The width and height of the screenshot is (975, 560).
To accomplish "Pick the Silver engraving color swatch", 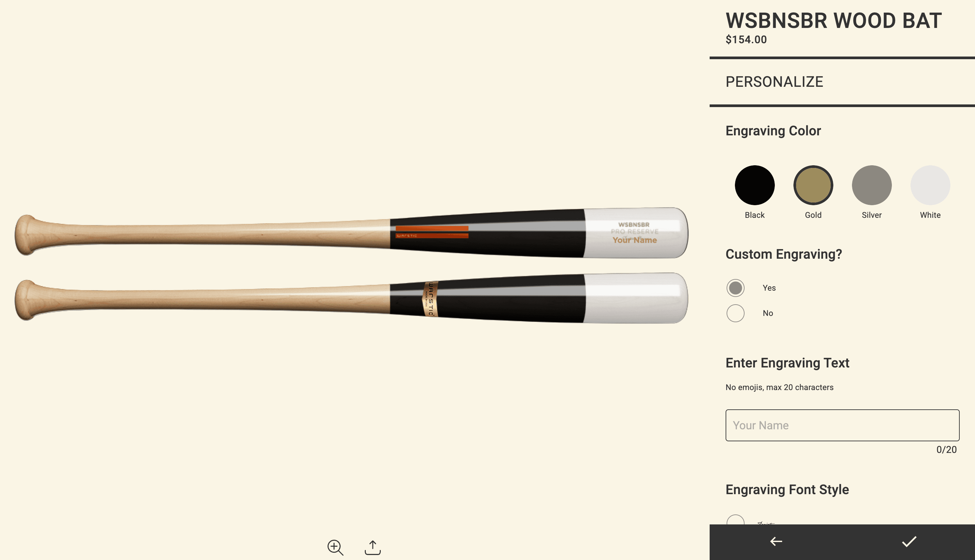I will point(872,185).
